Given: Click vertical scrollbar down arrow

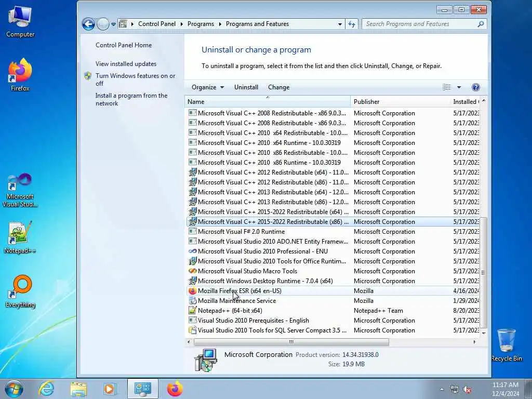Looking at the screenshot, I should [484, 334].
